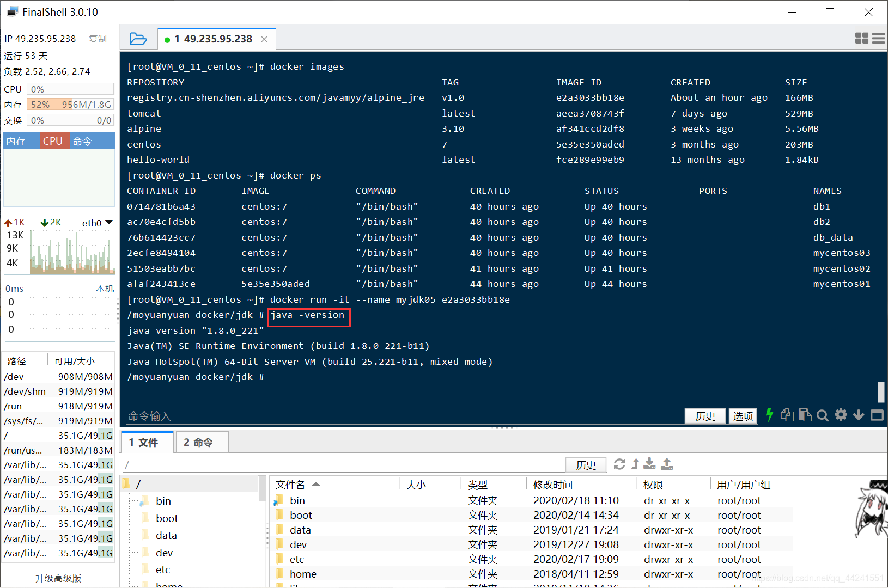
Task: Click the terminal vertical scrollbar thumb
Action: point(880,392)
